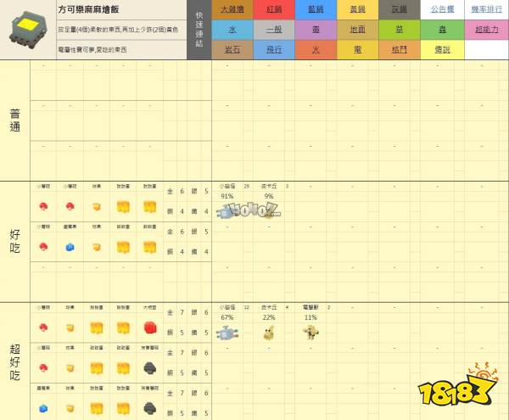
Task: Jump to the 毒 poison type link
Action: point(316,30)
